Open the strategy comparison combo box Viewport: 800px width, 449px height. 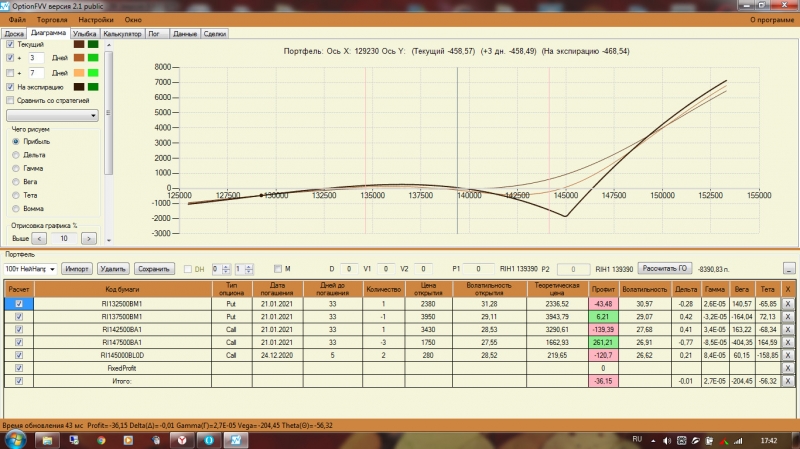click(x=52, y=115)
